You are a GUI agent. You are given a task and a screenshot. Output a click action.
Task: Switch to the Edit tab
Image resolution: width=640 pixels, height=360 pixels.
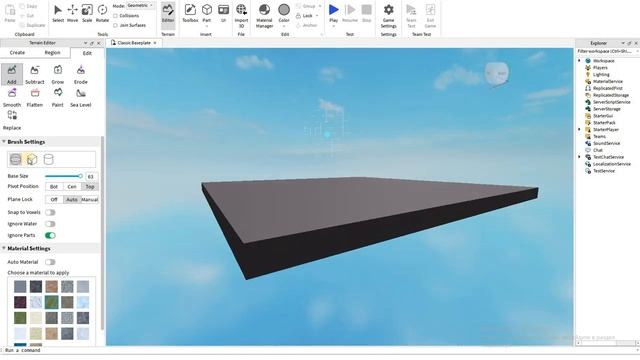pos(87,53)
